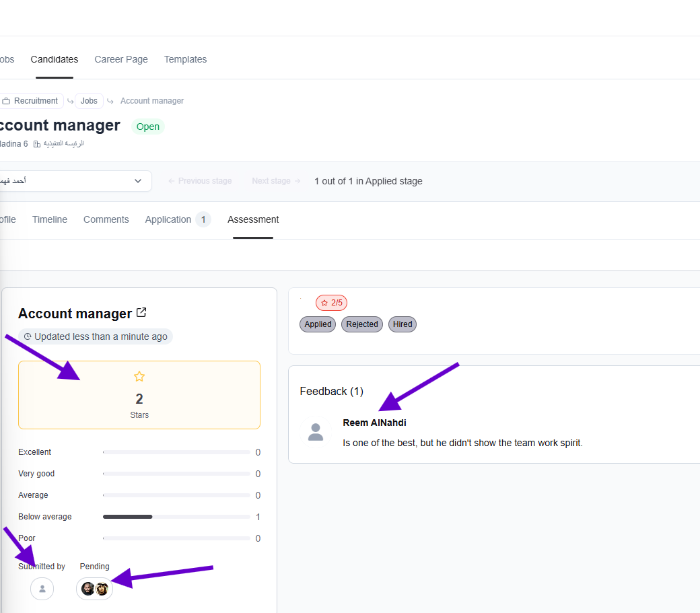Select the Rejected stage tag
700x613 pixels.
(x=362, y=324)
